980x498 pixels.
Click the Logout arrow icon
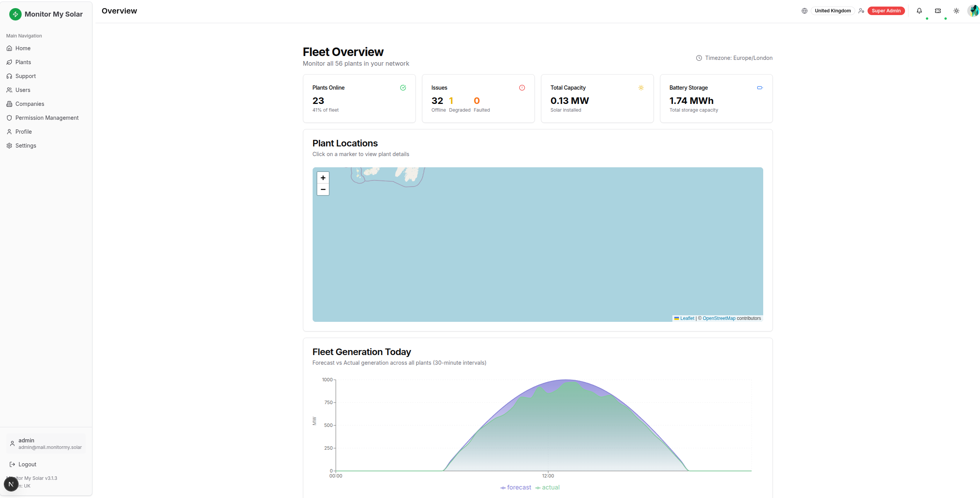click(12, 464)
